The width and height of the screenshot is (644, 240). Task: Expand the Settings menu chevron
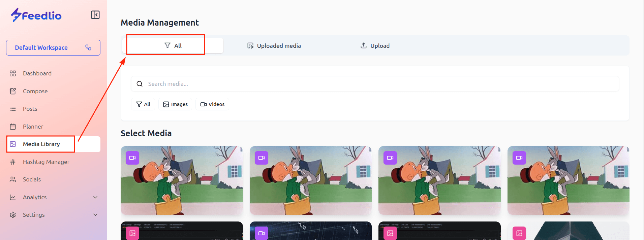(x=95, y=215)
